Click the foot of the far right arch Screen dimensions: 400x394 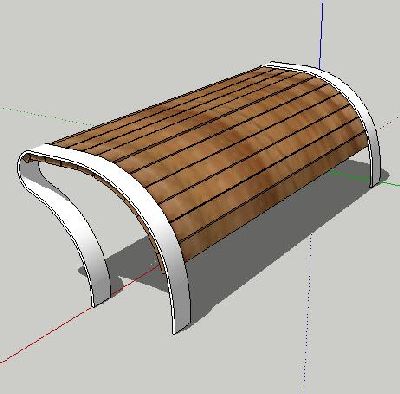pyautogui.click(x=375, y=182)
